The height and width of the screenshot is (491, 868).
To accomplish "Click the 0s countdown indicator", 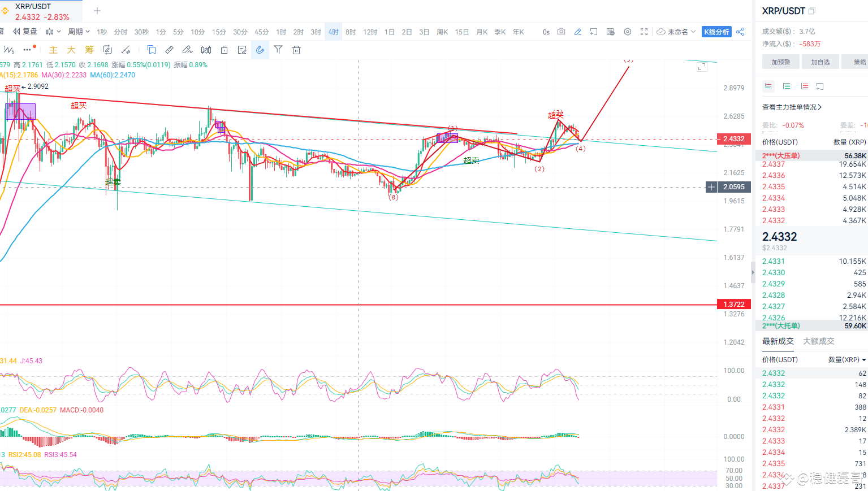I will tap(546, 32).
